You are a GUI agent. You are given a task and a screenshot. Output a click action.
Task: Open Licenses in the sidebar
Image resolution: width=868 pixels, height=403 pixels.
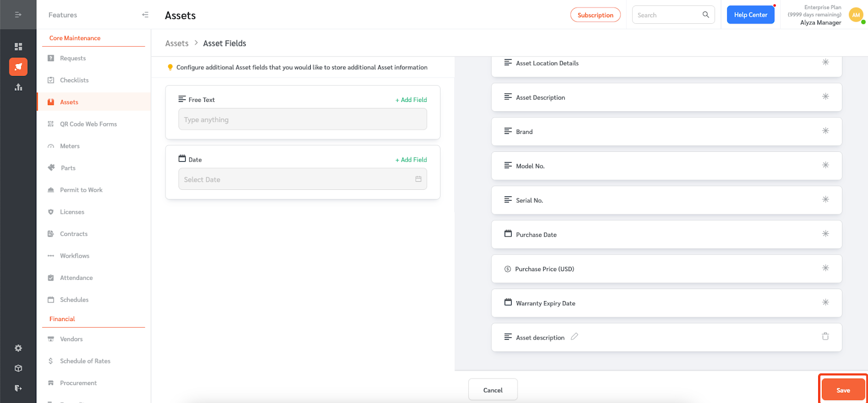coord(72,212)
